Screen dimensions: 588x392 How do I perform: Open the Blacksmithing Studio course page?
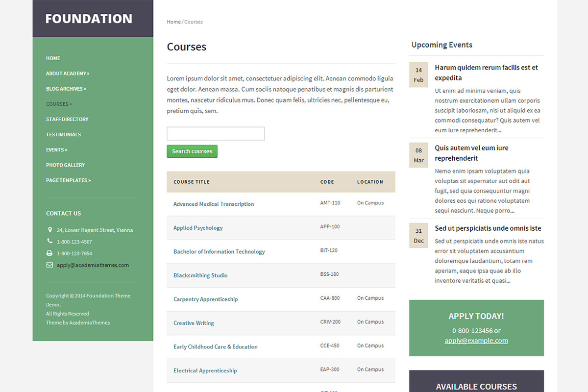[x=200, y=275]
